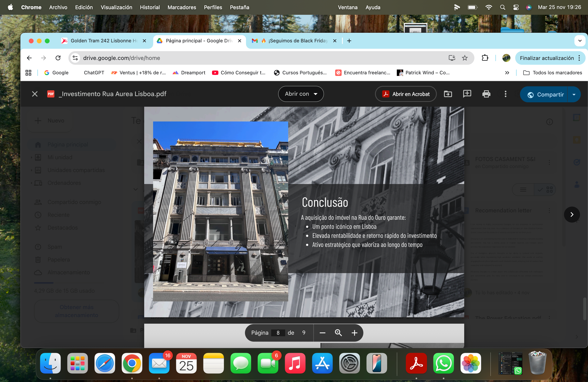The image size is (588, 382).
Task: Open the viewer's three-dot more options
Action: (505, 94)
